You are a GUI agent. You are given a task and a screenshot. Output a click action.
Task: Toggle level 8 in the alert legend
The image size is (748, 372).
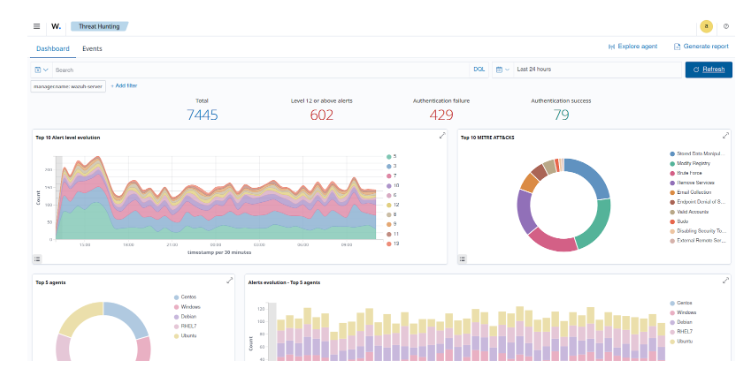(x=392, y=215)
